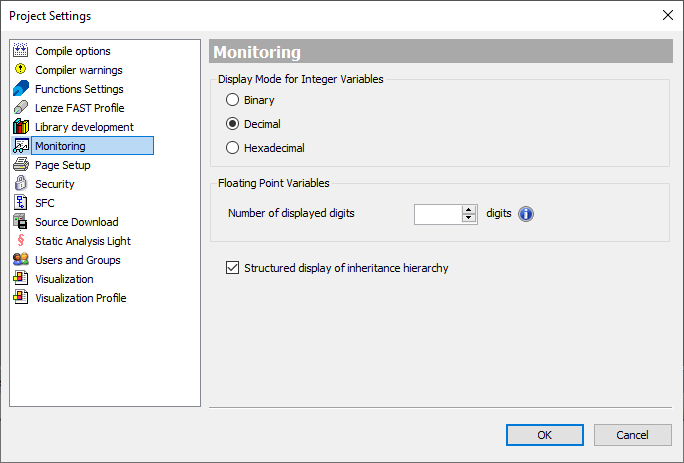The height and width of the screenshot is (463, 684).
Task: Click the SFC diagram icon
Action: [21, 202]
